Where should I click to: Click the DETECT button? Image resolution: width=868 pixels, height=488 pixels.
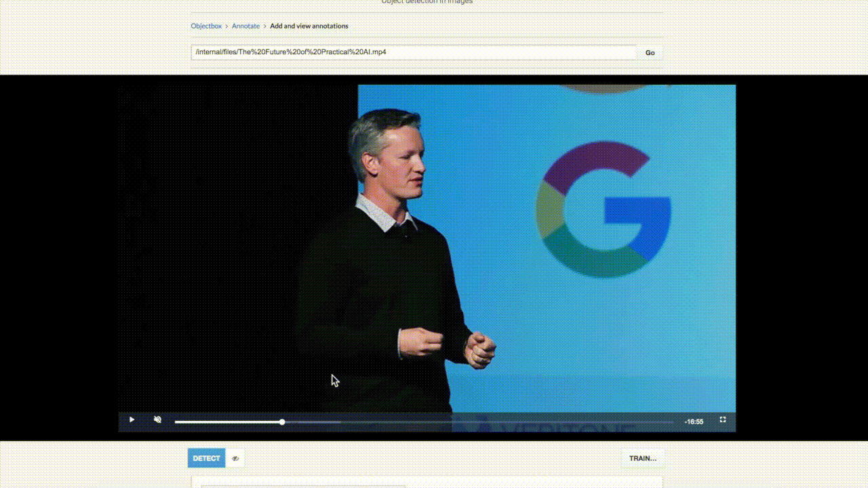click(x=206, y=458)
